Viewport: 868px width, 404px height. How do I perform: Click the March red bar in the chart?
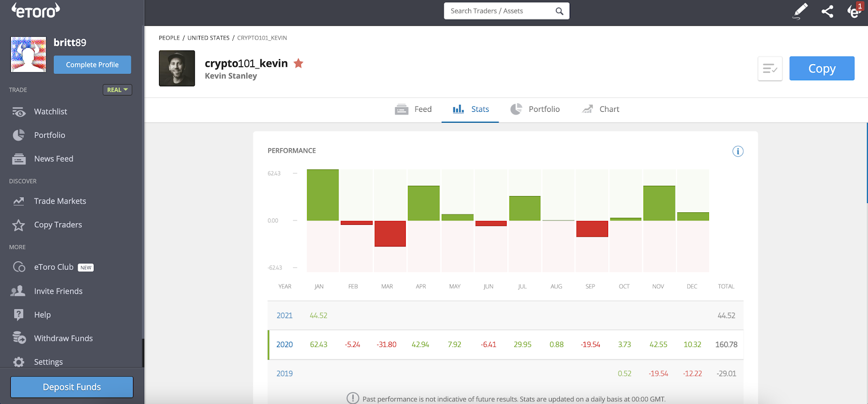coord(390,233)
